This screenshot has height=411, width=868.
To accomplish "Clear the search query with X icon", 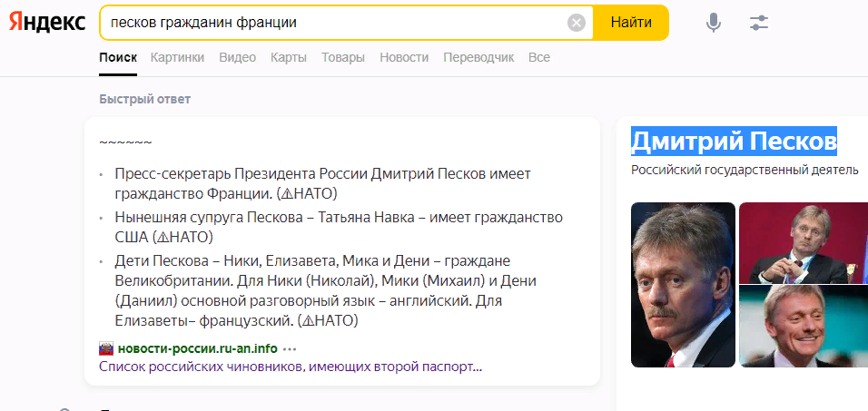I will click(x=577, y=23).
